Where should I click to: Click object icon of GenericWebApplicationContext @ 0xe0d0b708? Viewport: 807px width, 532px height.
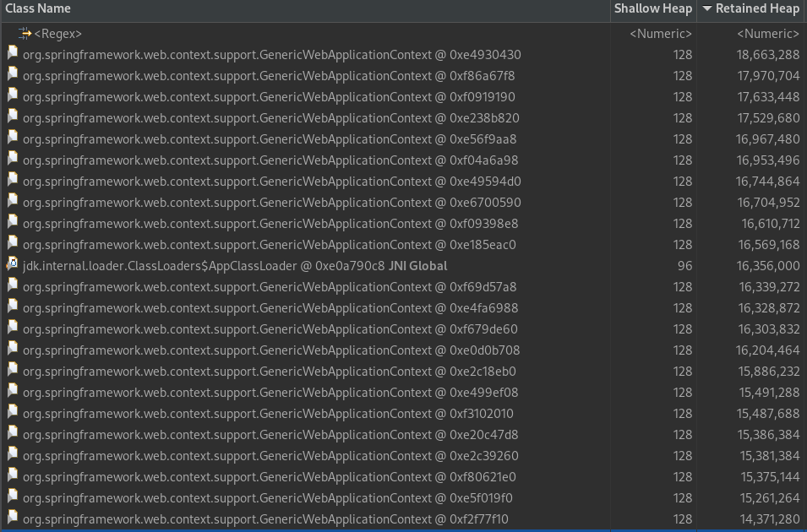click(x=13, y=348)
